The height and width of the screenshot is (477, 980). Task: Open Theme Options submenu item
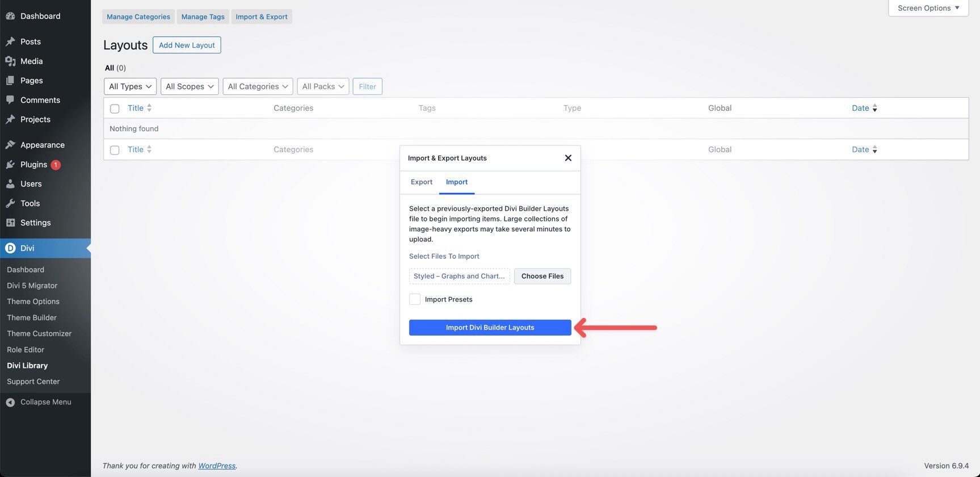[33, 302]
